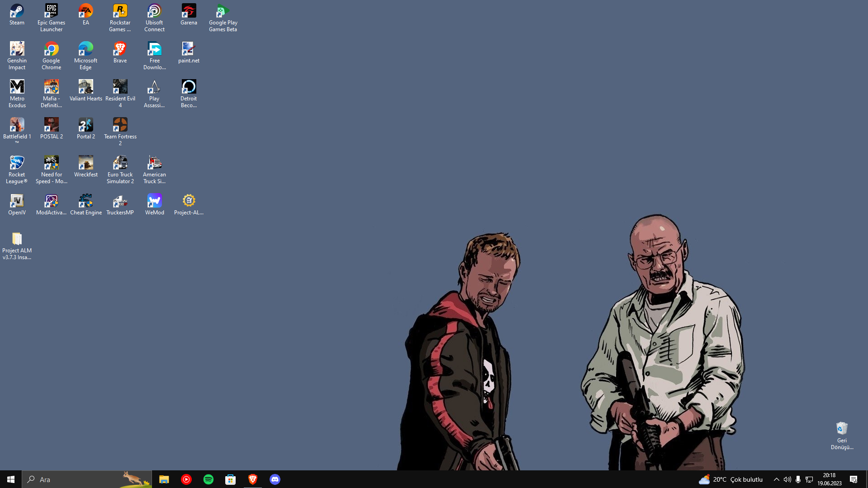Screen dimensions: 868x488
Task: Open the Windows Start menu
Action: (11, 479)
